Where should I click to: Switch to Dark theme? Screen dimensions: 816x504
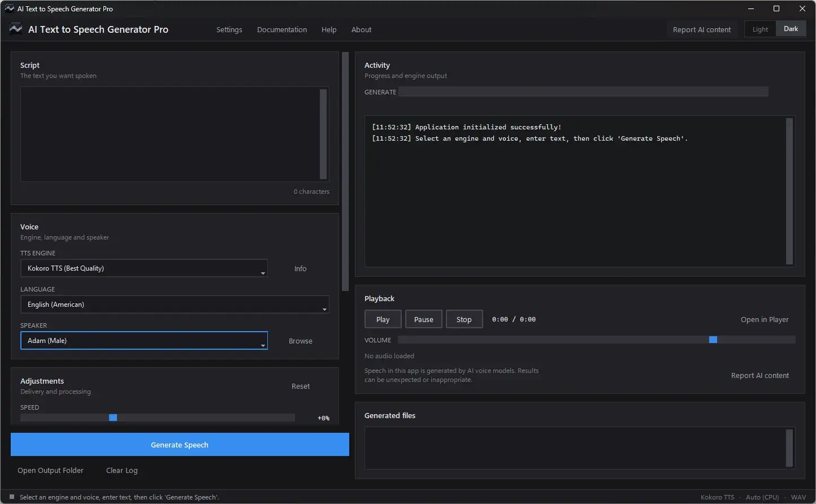pos(791,29)
